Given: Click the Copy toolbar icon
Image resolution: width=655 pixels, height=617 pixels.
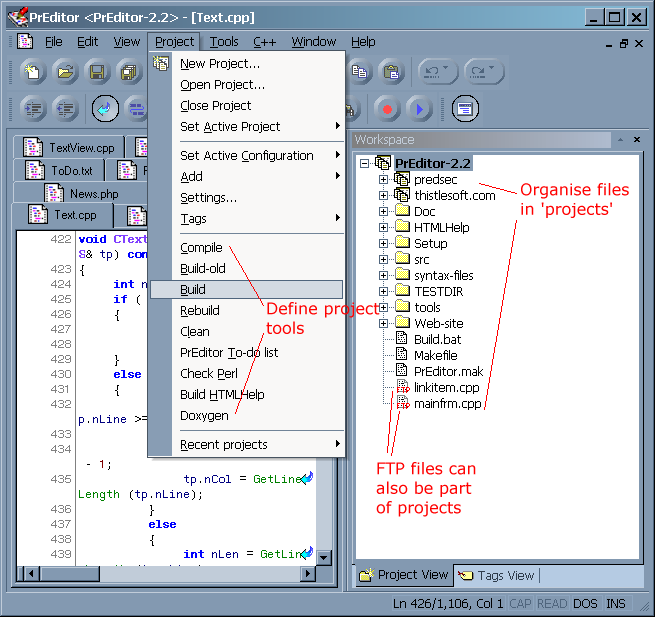Looking at the screenshot, I should click(359, 72).
